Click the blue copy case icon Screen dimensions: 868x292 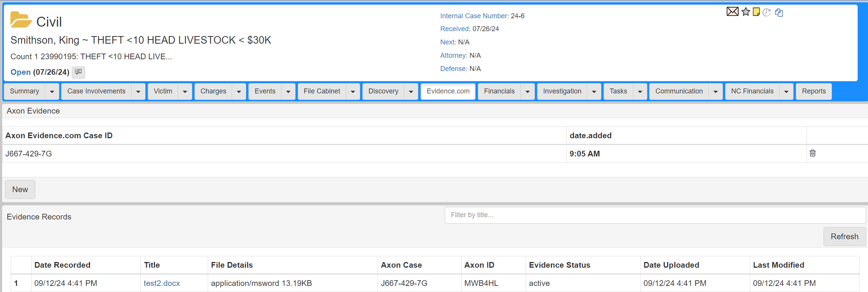pyautogui.click(x=779, y=13)
